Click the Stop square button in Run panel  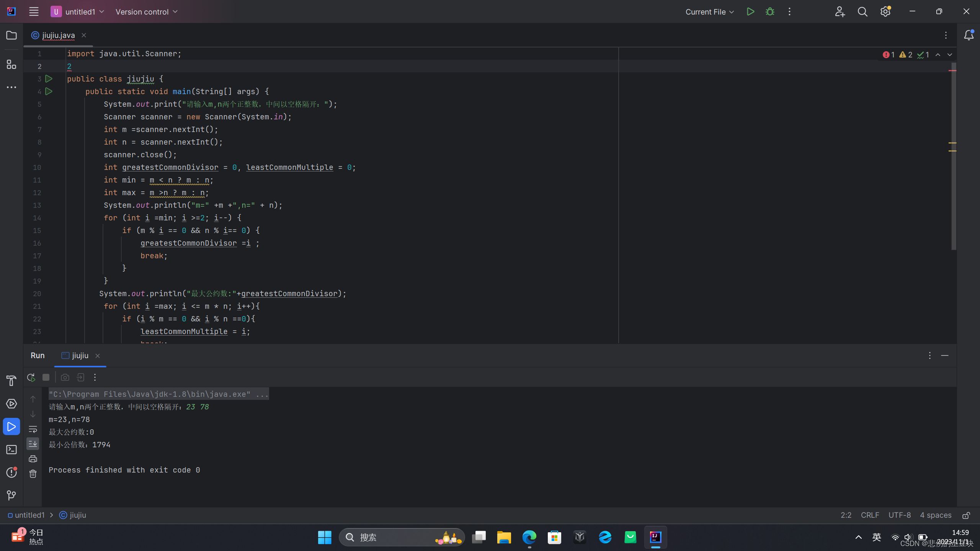coord(46,377)
